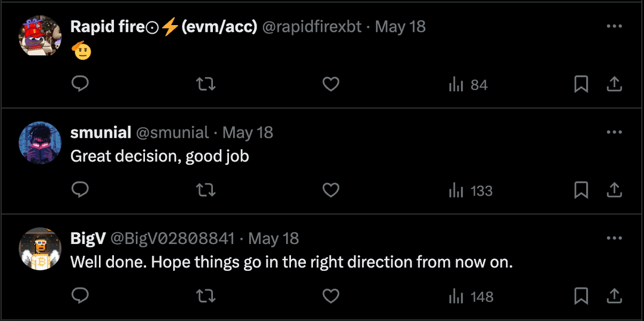The width and height of the screenshot is (644, 321).
Task: Like BigV's "Well done" tweet
Action: (331, 296)
